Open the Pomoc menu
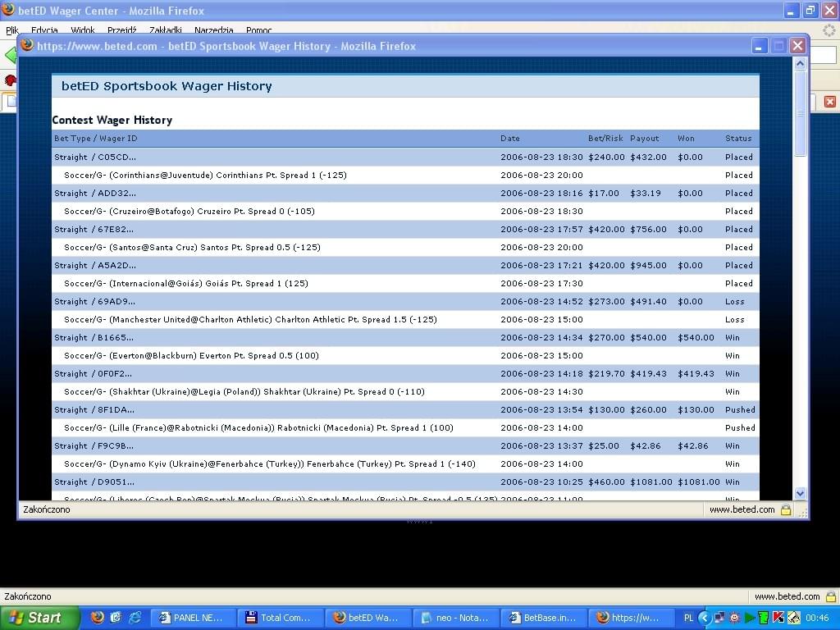The width and height of the screenshot is (840, 630). tap(258, 30)
